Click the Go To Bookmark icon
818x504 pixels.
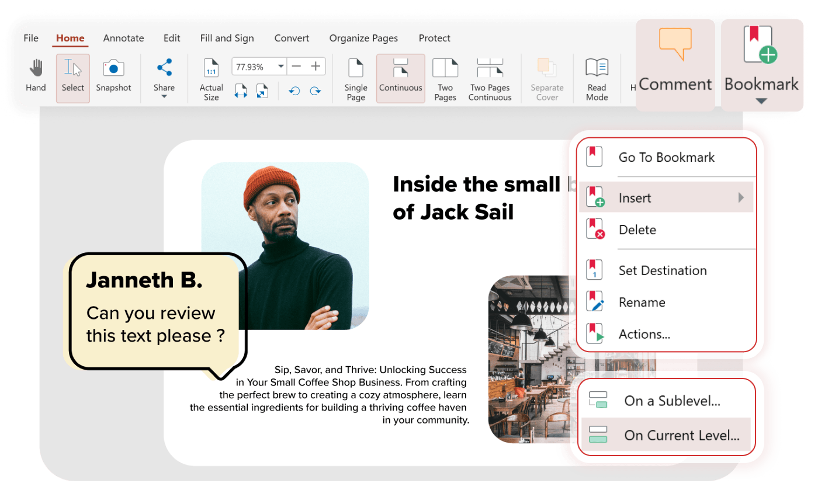coord(595,157)
